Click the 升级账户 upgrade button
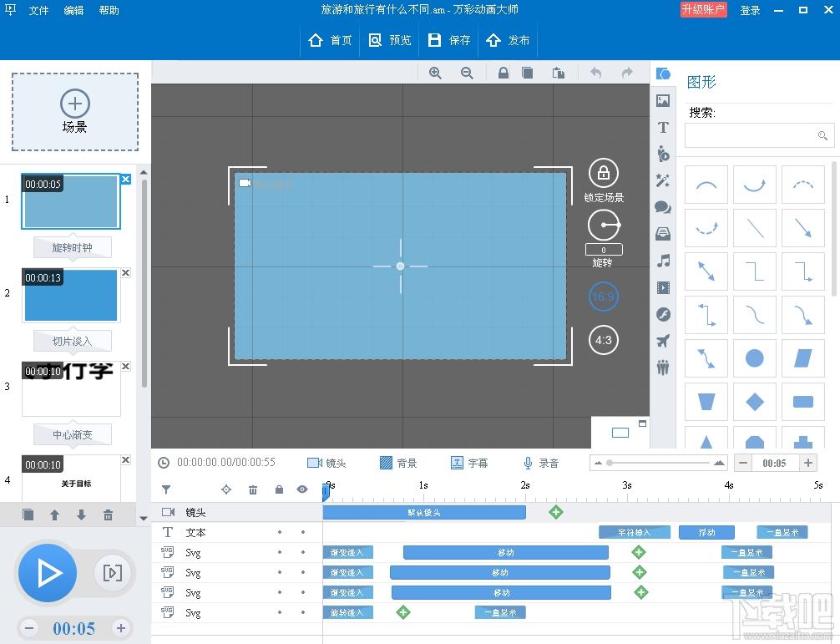 coord(703,10)
